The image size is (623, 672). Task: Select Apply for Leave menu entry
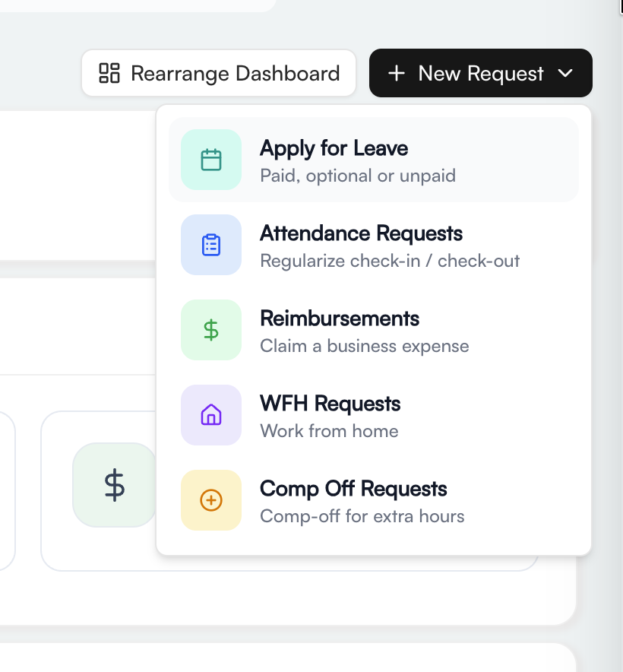pos(374,160)
